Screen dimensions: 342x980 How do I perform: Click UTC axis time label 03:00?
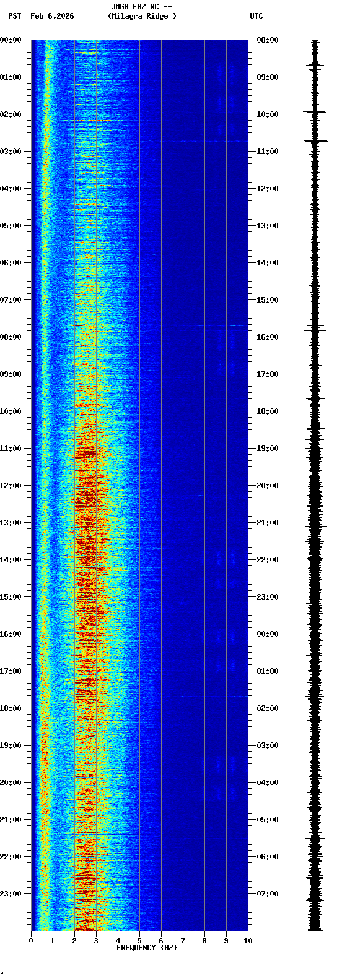coord(268,746)
